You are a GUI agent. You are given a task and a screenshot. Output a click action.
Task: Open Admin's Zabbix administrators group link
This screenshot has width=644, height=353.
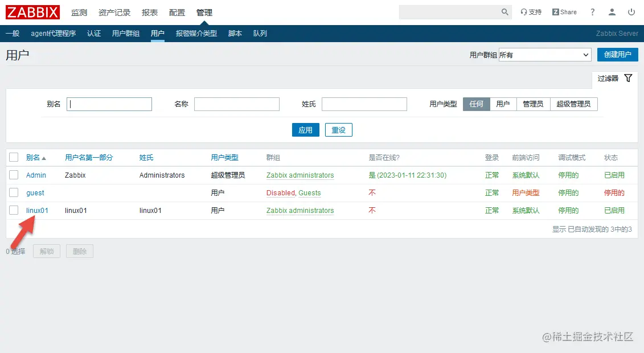point(300,175)
